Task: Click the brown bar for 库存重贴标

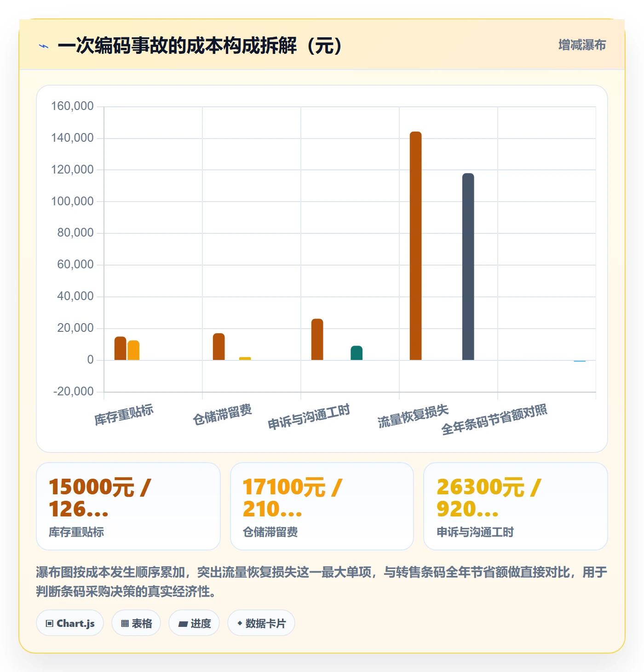Action: point(121,348)
